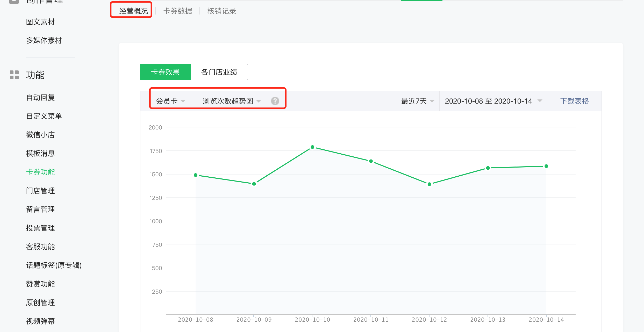Open the 核销记录 tab

(x=221, y=11)
